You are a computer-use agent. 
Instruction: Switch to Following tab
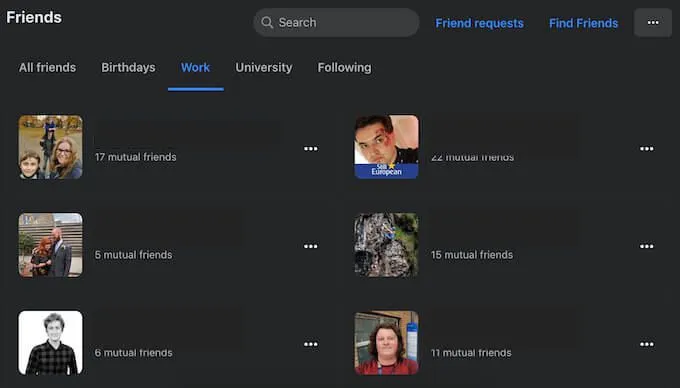(x=344, y=68)
